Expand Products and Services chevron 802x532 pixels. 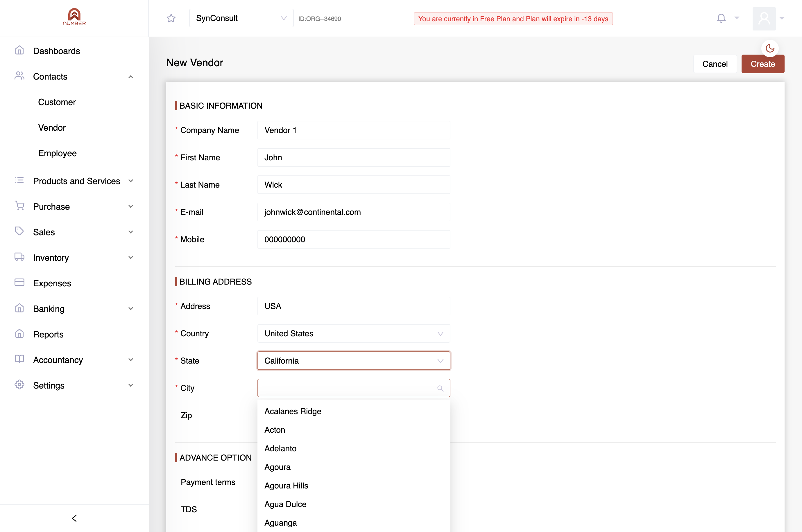[x=131, y=181]
